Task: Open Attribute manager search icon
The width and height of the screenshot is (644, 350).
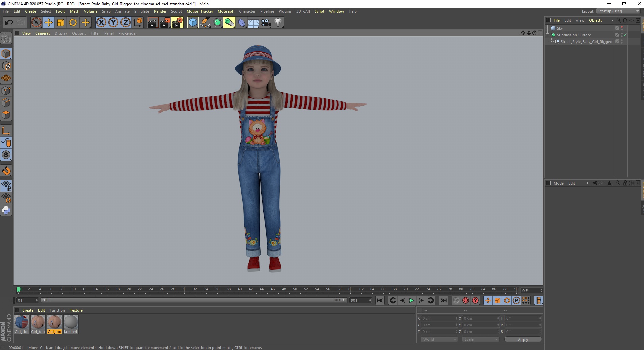Action: (618, 183)
